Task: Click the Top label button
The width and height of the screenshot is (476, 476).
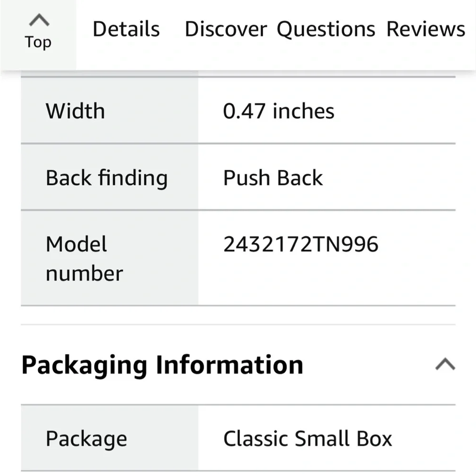Action: (x=38, y=42)
